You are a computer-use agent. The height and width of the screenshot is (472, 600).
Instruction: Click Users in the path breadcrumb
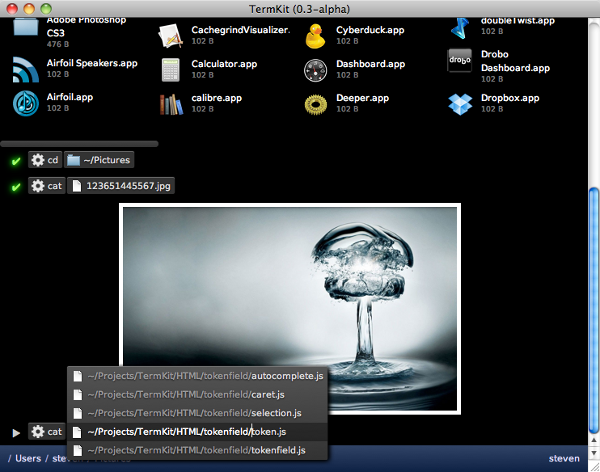28,459
